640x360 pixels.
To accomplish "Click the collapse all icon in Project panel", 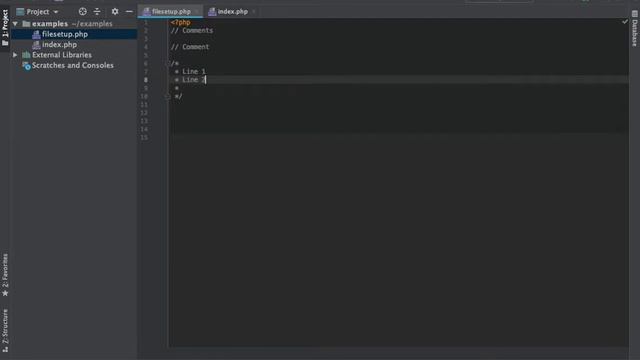I will [97, 12].
